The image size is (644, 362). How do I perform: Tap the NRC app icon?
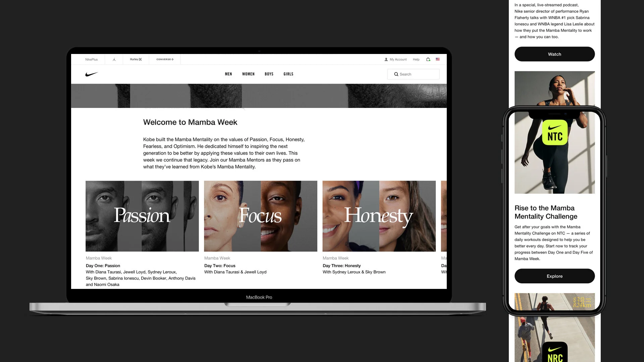555,353
